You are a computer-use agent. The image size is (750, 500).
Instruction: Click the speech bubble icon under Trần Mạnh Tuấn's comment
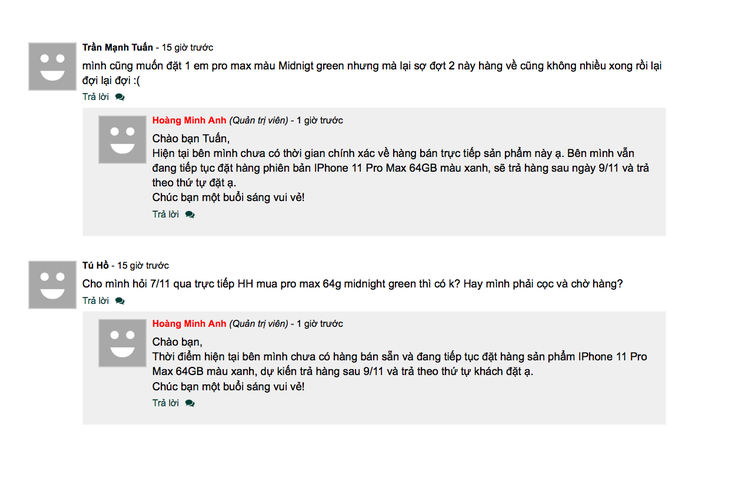tap(120, 97)
